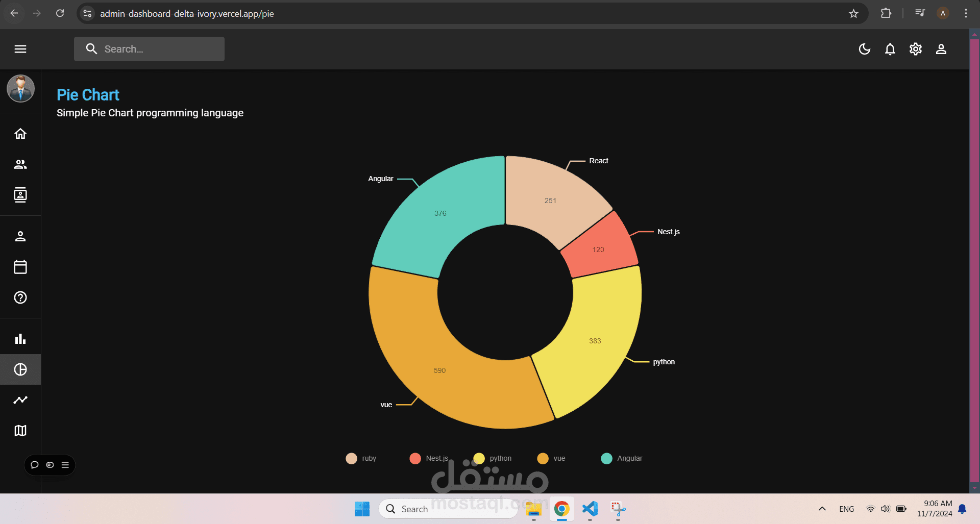
Task: Open the line chart sidebar icon
Action: pyautogui.click(x=20, y=400)
